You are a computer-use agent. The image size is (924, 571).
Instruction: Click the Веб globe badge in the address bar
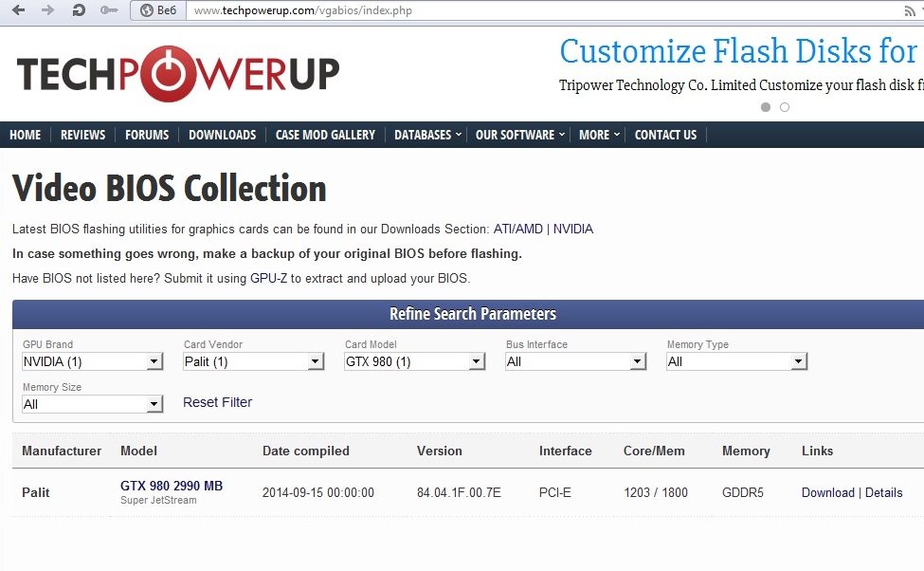point(158,10)
